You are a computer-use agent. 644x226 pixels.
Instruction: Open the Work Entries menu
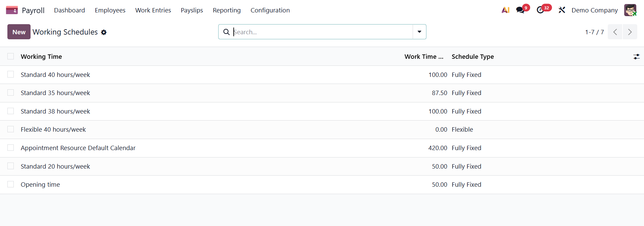point(153,10)
